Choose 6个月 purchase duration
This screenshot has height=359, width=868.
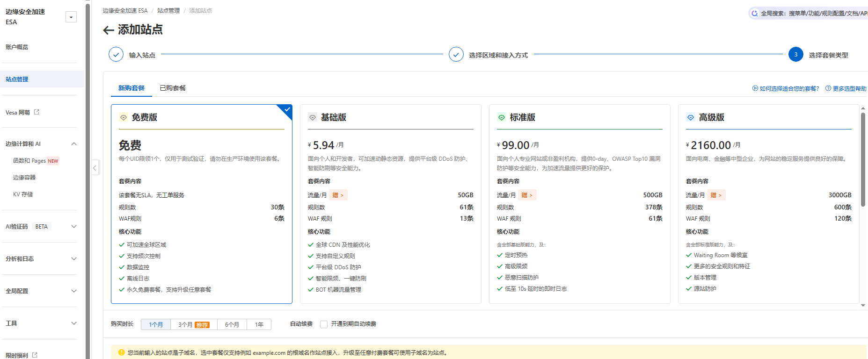(x=232, y=324)
